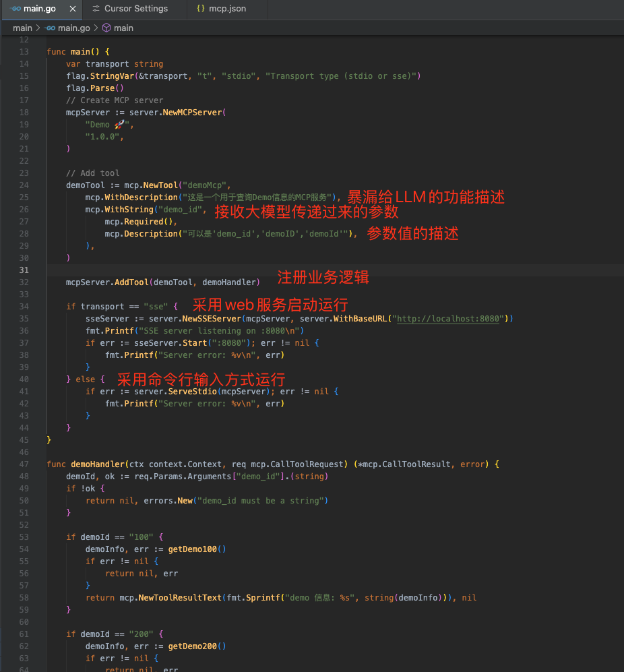Click the Go file icon on main.go tab
Image resolution: width=624 pixels, height=672 pixels.
(x=15, y=9)
